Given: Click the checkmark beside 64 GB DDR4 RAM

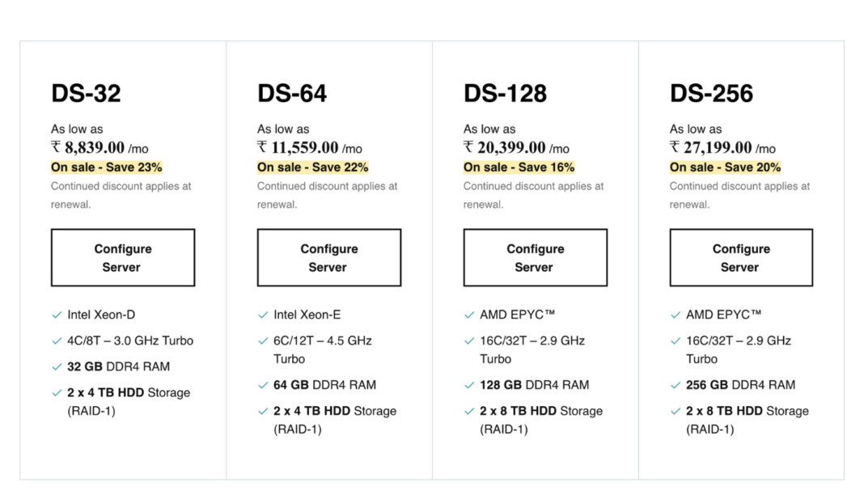Looking at the screenshot, I should 262,385.
